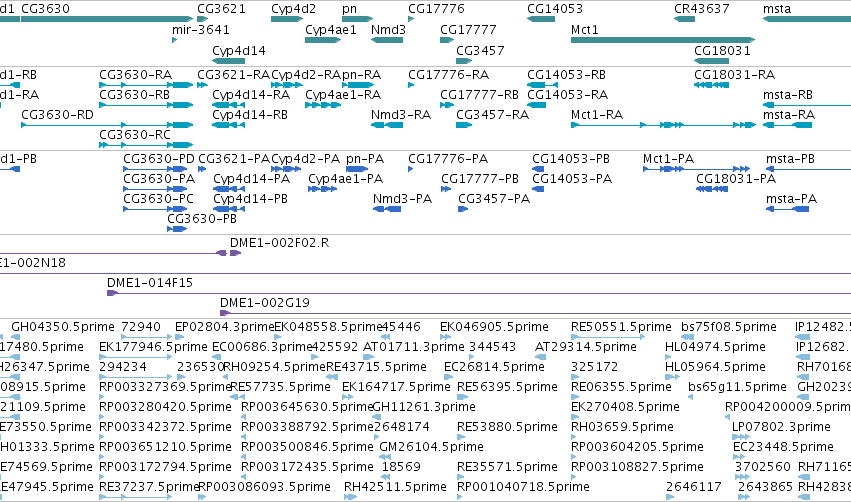Click the Cyp4ae1 gene label
This screenshot has height=502, width=851.
click(331, 29)
